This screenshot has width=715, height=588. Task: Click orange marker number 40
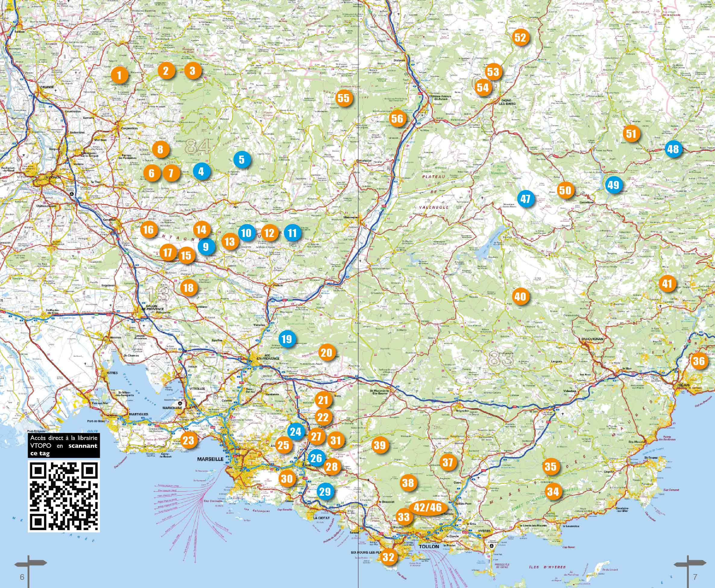[520, 297]
